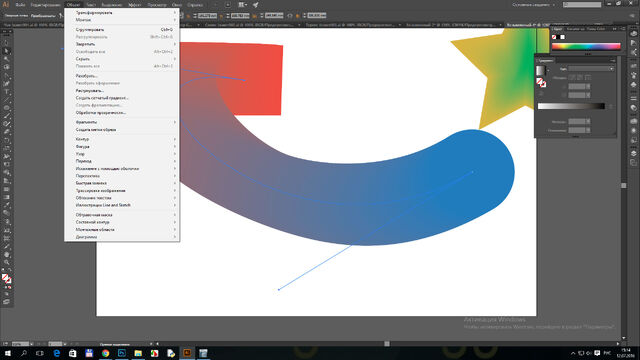Select the Rotate tool
The width and height of the screenshot is (640, 360).
tap(7, 141)
